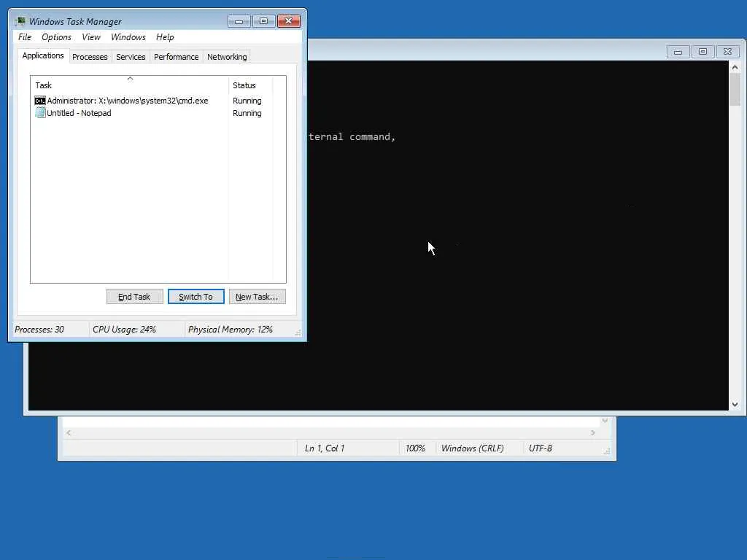This screenshot has width=747, height=560.
Task: Click UTF-8 encoding in Notepad status bar
Action: [541, 448]
